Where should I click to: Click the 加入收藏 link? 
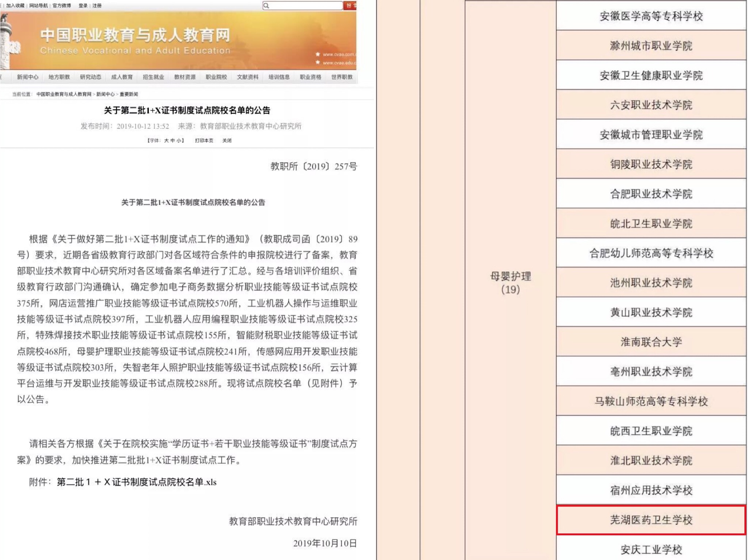point(15,5)
